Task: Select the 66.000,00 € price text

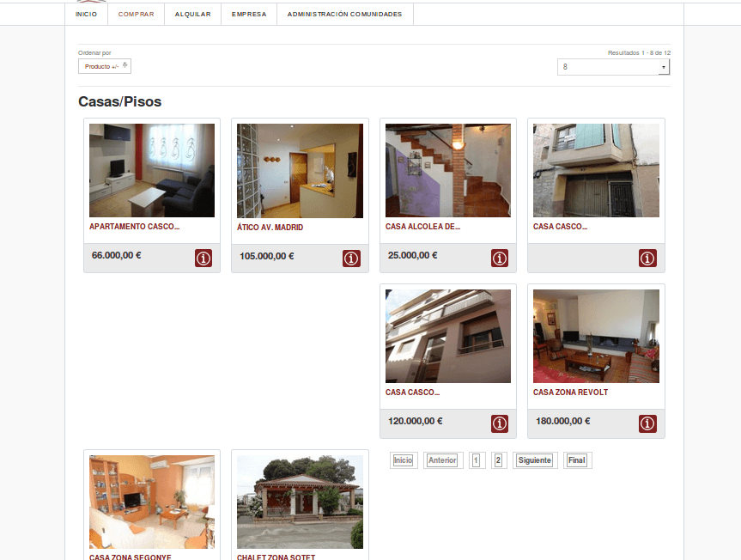Action: click(x=116, y=255)
